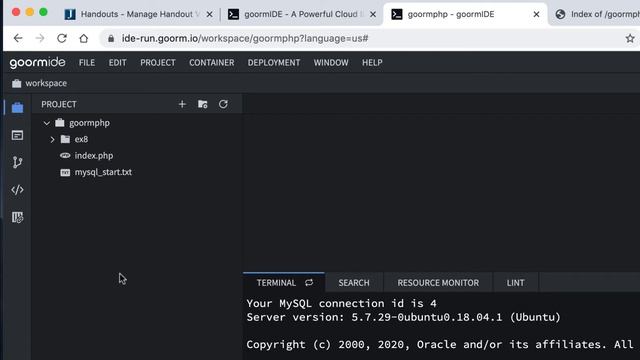Switch to the SEARCH tab
The width and height of the screenshot is (640, 360).
click(354, 282)
